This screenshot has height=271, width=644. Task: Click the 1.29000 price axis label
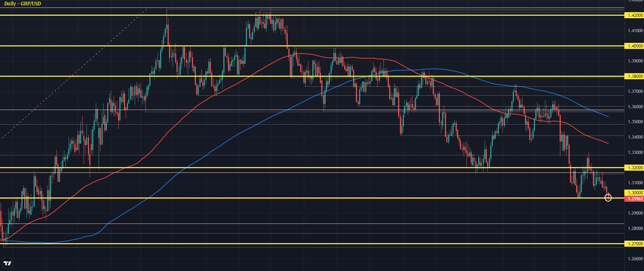[x=635, y=213]
